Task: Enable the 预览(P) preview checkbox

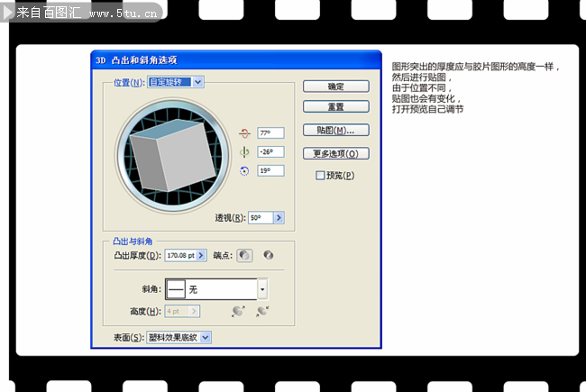Action: [320, 175]
